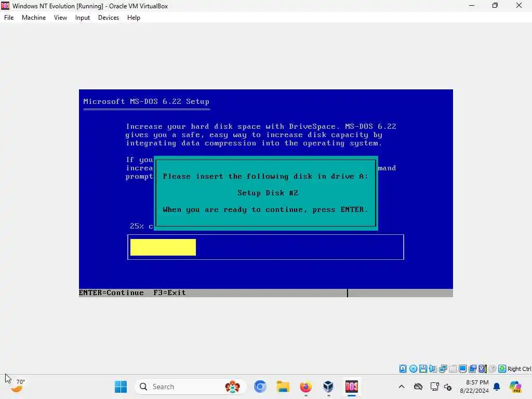The image size is (532, 399).
Task: Show hidden system tray icons
Action: click(402, 387)
